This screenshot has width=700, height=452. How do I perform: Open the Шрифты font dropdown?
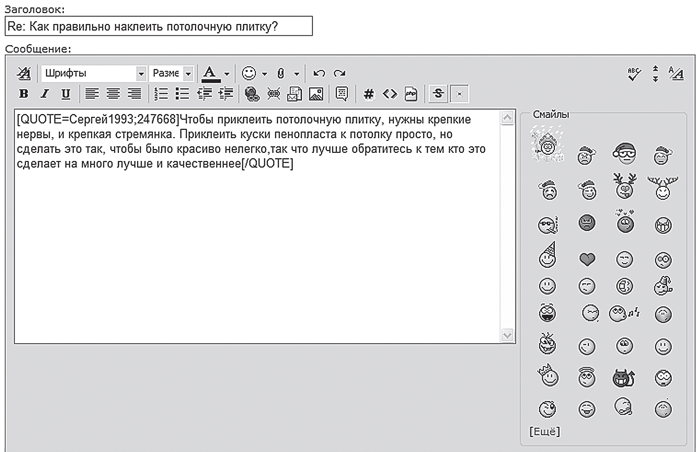pos(94,73)
